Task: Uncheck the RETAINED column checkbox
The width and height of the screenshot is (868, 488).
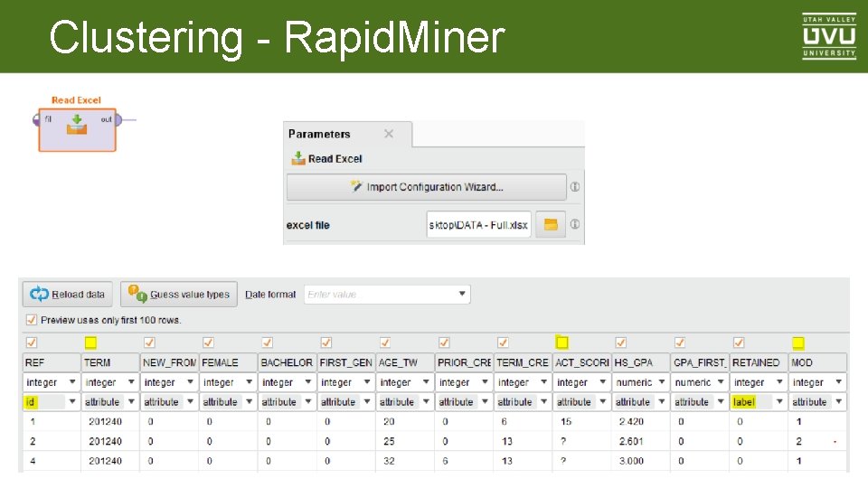Action: pos(739,343)
